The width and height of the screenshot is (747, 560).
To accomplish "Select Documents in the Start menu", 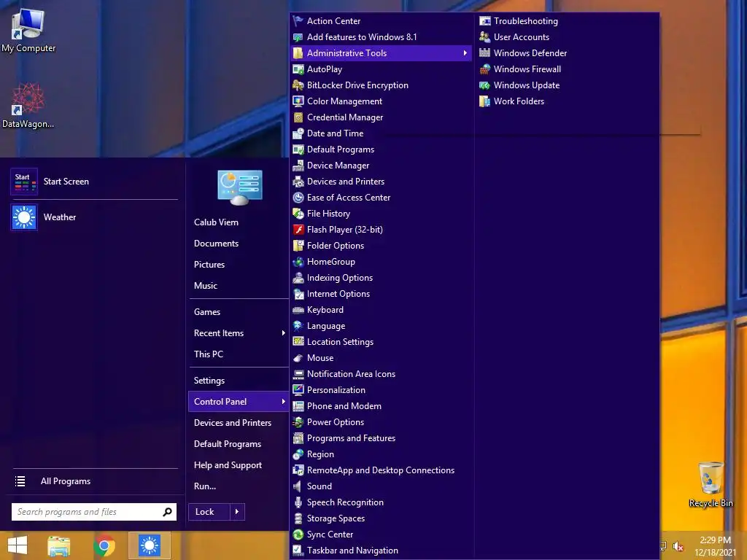I will 216,244.
